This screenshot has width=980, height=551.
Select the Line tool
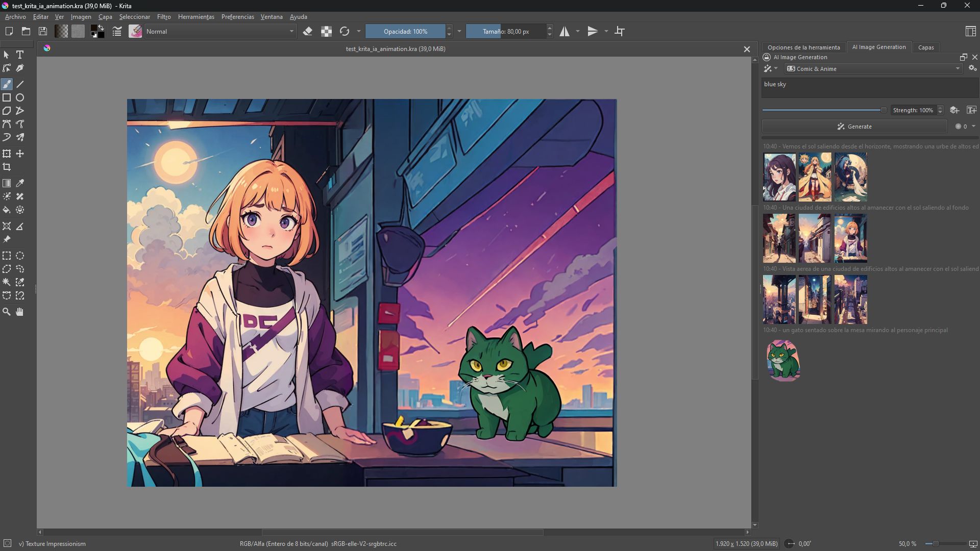pos(20,84)
